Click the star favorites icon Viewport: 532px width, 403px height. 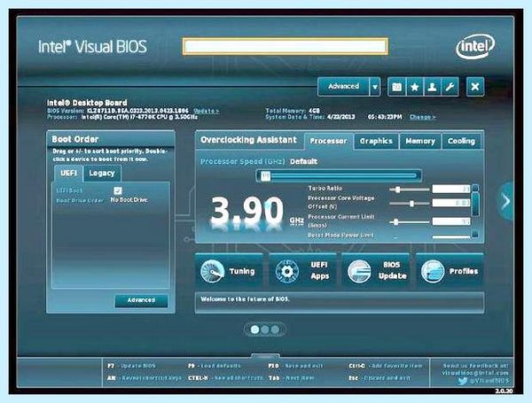414,87
